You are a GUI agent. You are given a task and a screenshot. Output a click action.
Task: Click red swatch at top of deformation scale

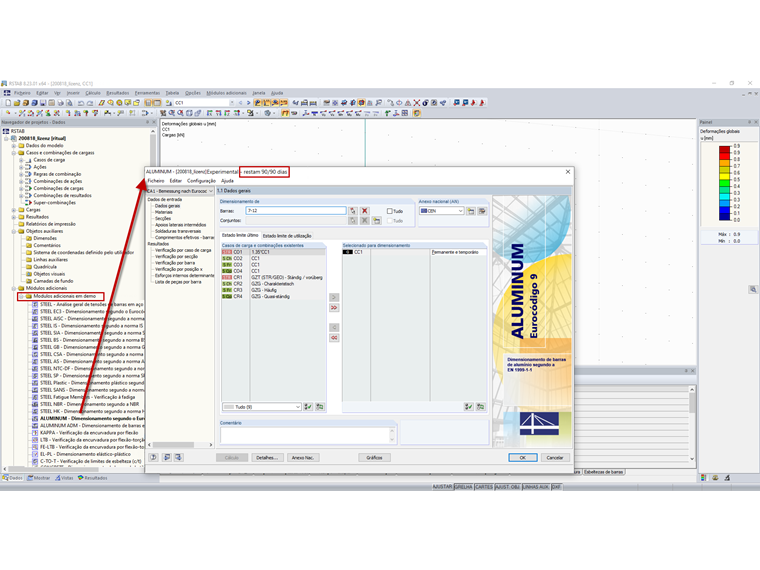pyautogui.click(x=725, y=149)
